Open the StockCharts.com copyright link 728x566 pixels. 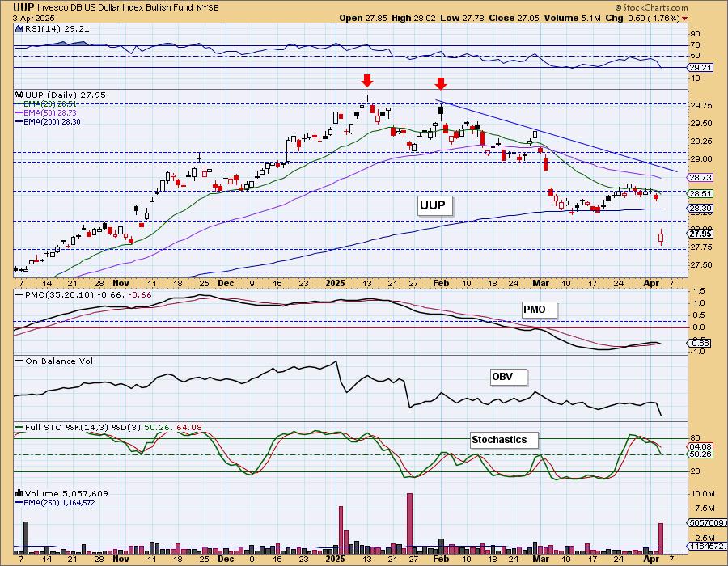click(651, 7)
